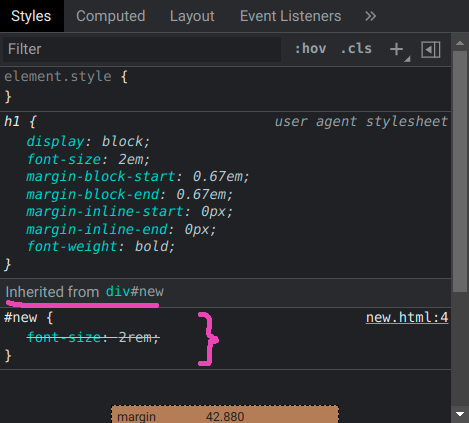The width and height of the screenshot is (469, 423).
Task: Click the font-weight property name
Action: [72, 247]
